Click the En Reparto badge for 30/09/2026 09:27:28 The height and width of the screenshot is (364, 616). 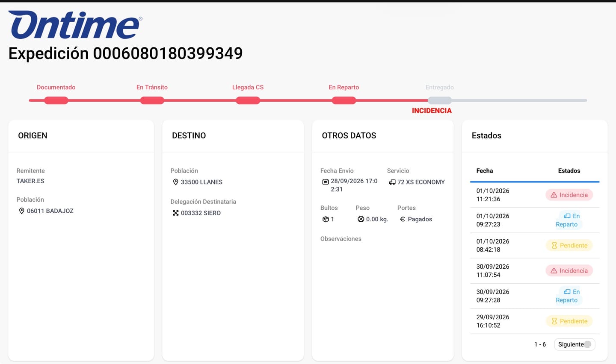tap(569, 296)
